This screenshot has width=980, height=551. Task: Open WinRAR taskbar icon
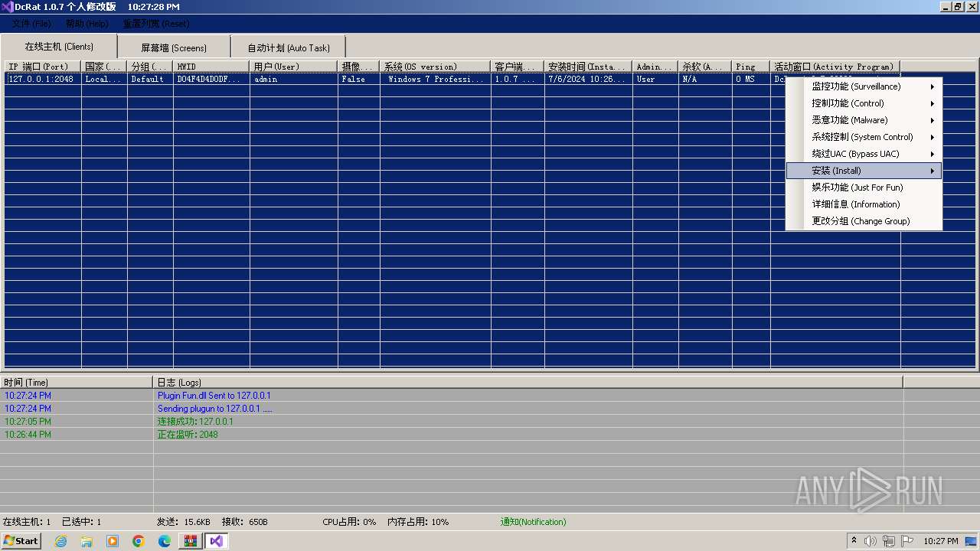pos(191,541)
